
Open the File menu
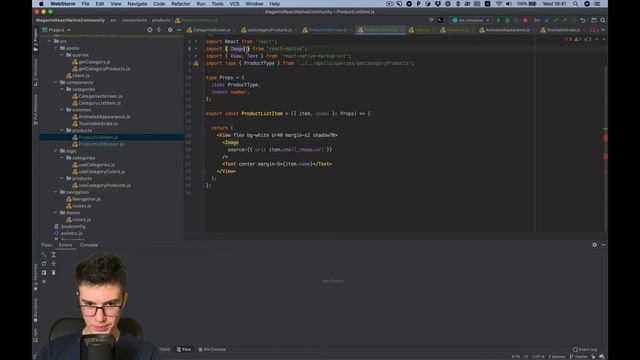(x=85, y=4)
